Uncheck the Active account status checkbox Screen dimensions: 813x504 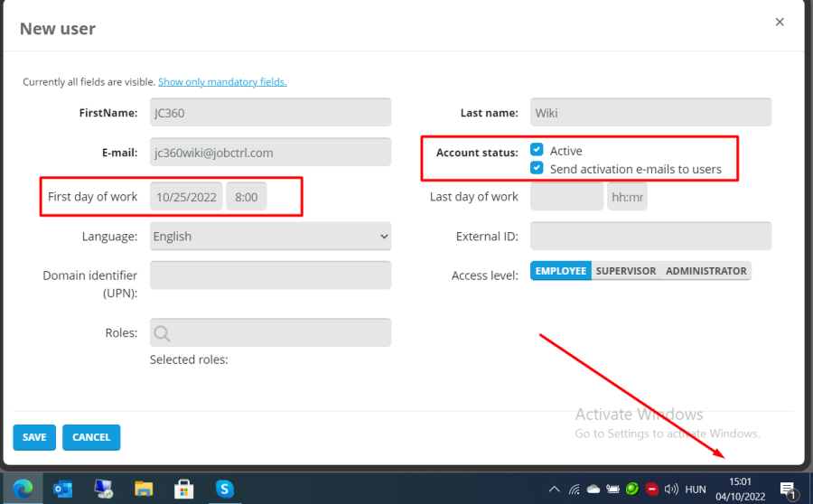tap(537, 150)
